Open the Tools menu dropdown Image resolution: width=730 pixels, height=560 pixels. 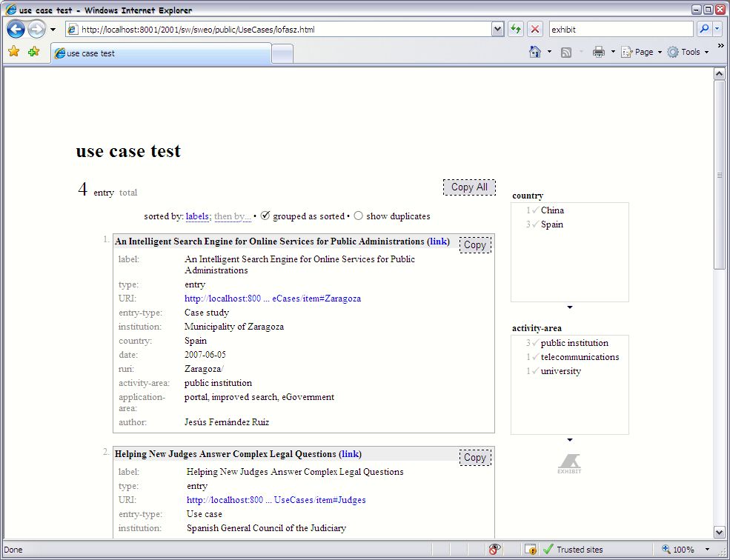688,52
